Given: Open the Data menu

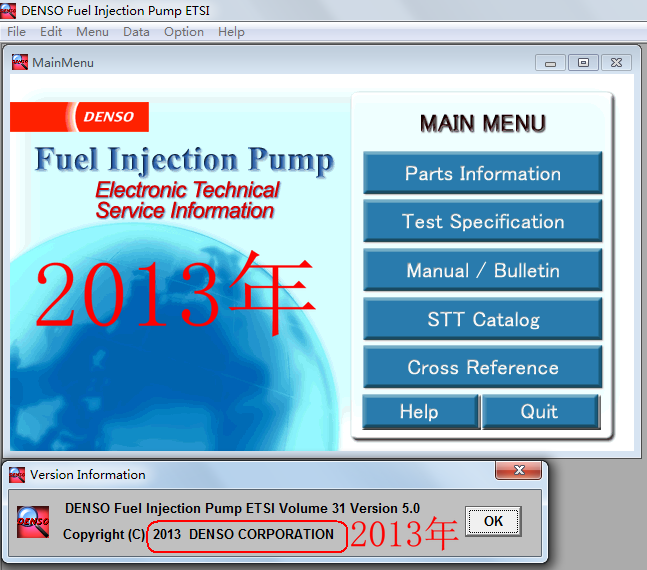Looking at the screenshot, I should click(x=136, y=32).
